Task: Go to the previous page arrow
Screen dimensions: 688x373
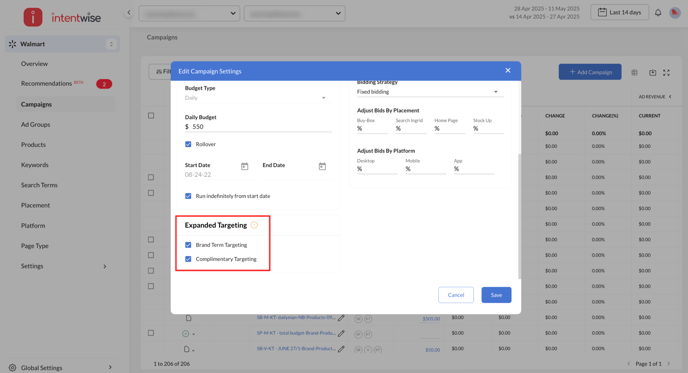Action: pyautogui.click(x=629, y=363)
